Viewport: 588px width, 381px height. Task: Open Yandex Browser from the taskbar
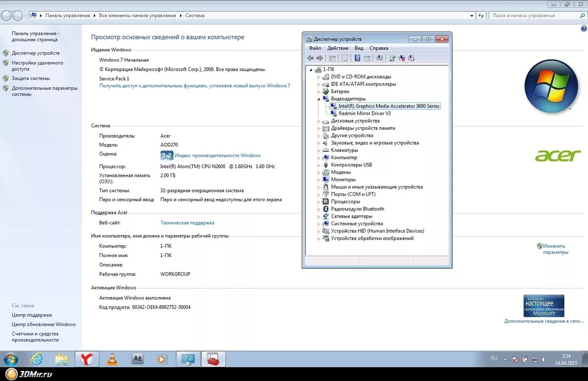pyautogui.click(x=87, y=359)
